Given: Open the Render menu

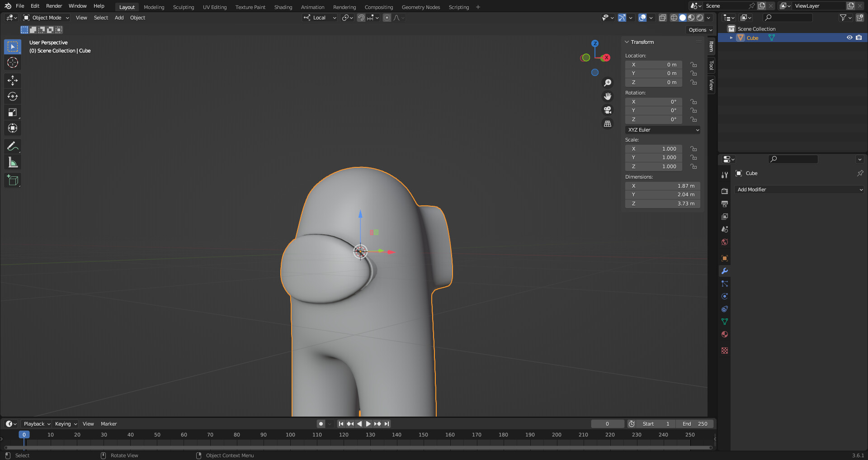Looking at the screenshot, I should point(54,6).
